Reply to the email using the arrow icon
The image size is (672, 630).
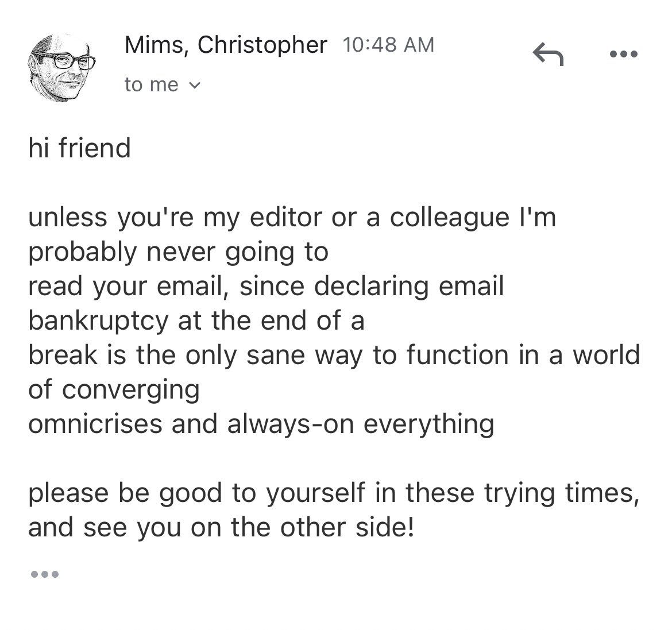pyautogui.click(x=548, y=54)
